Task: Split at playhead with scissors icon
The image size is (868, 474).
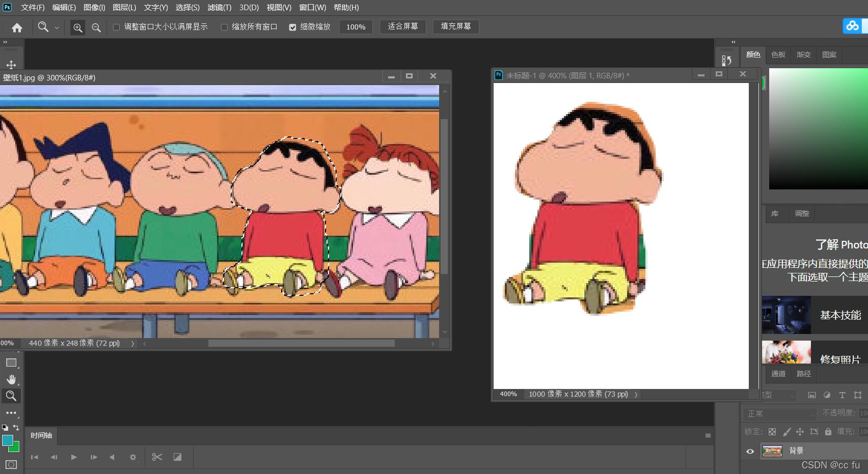Action: (x=157, y=457)
